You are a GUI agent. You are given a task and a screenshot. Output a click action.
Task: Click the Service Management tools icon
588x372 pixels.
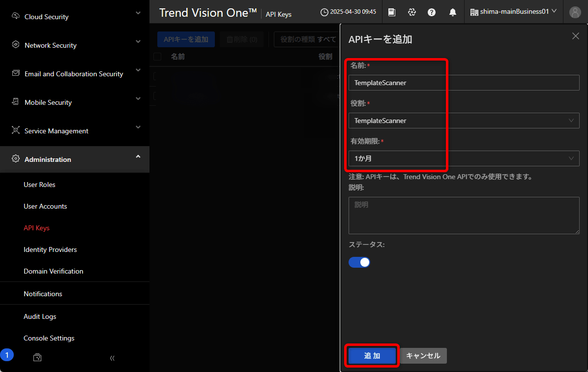(x=15, y=130)
